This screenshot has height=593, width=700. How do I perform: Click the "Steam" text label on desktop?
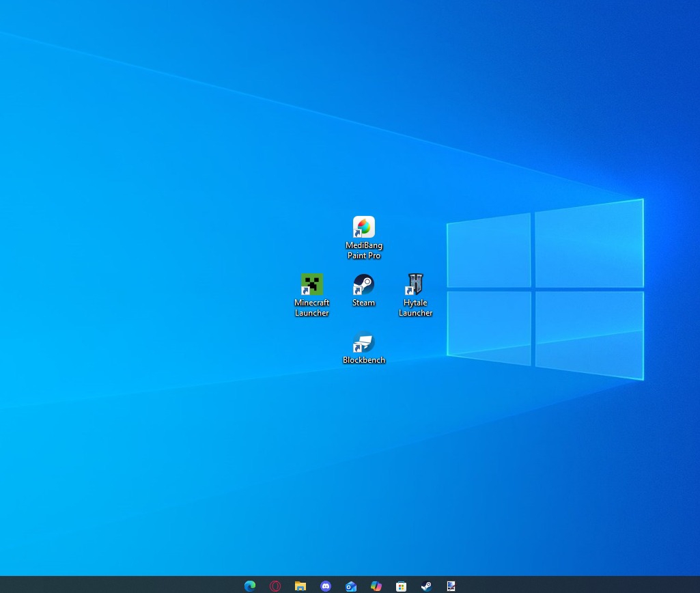point(364,303)
